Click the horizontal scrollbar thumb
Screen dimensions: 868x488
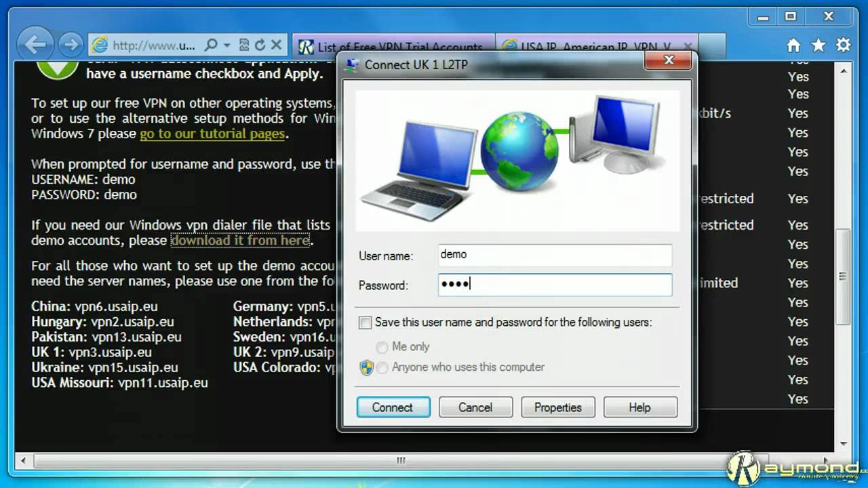coord(401,460)
